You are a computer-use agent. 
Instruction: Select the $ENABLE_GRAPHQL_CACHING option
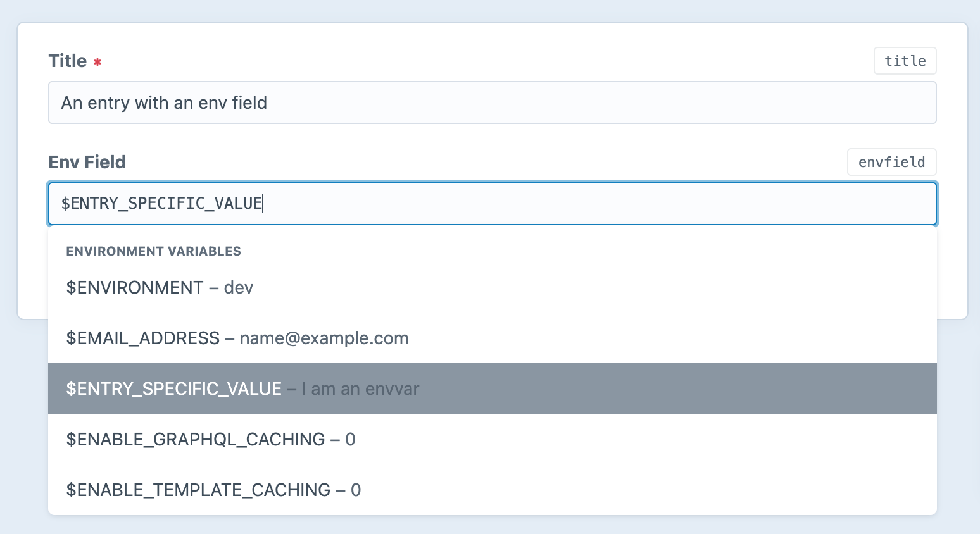pyautogui.click(x=195, y=440)
